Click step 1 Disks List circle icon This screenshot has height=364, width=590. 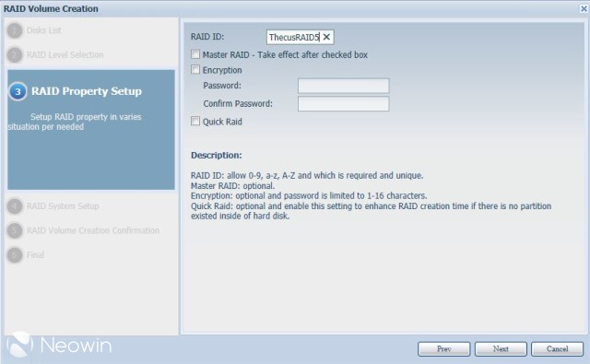[15, 30]
